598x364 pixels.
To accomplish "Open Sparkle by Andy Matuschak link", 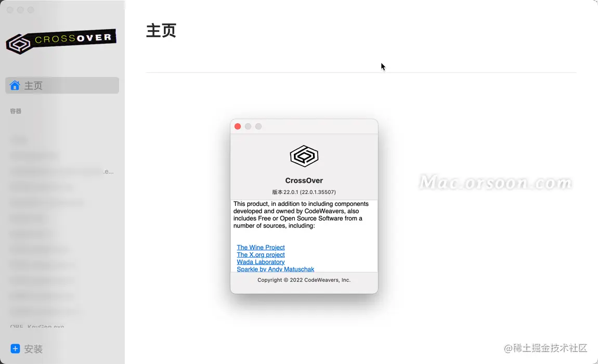I will (x=276, y=269).
